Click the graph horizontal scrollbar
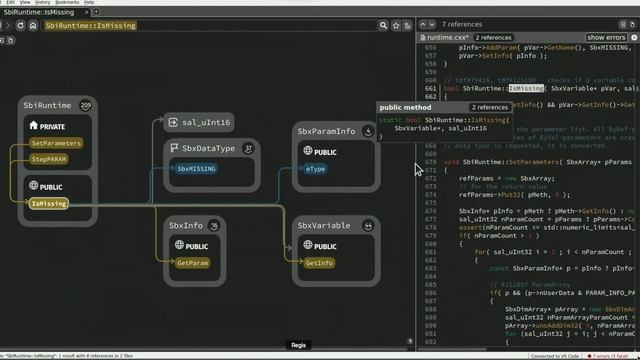The height and width of the screenshot is (360, 640). [x=204, y=350]
